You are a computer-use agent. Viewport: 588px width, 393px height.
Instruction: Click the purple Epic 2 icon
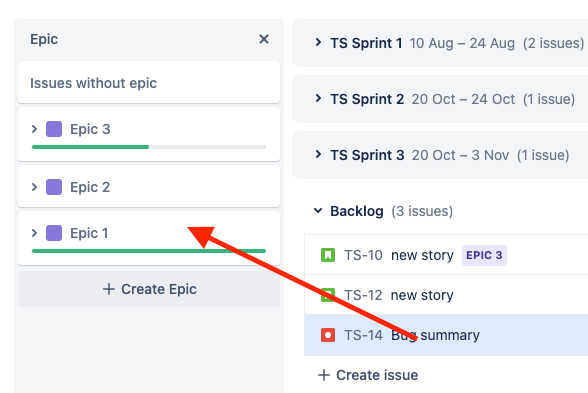pos(54,187)
